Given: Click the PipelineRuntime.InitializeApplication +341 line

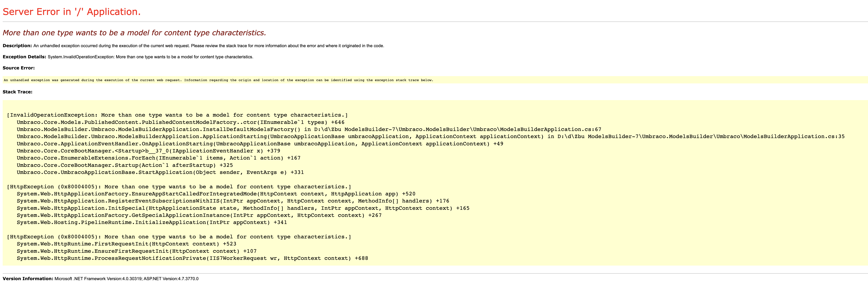Looking at the screenshot, I should coord(152,222).
